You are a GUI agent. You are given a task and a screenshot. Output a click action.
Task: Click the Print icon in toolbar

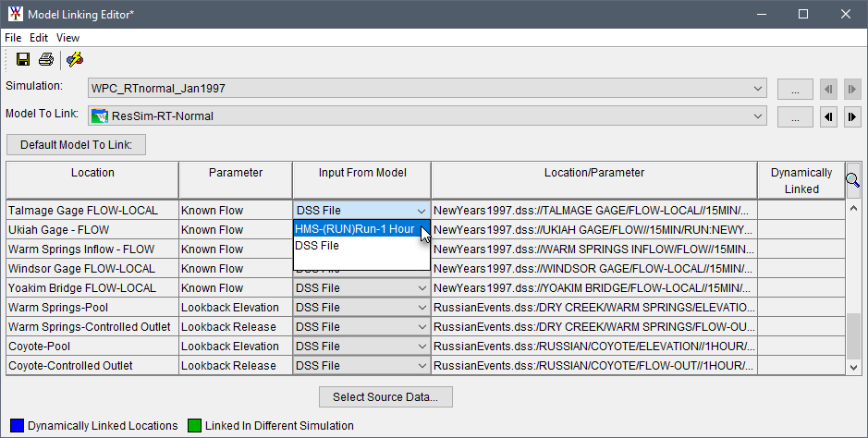[45, 59]
